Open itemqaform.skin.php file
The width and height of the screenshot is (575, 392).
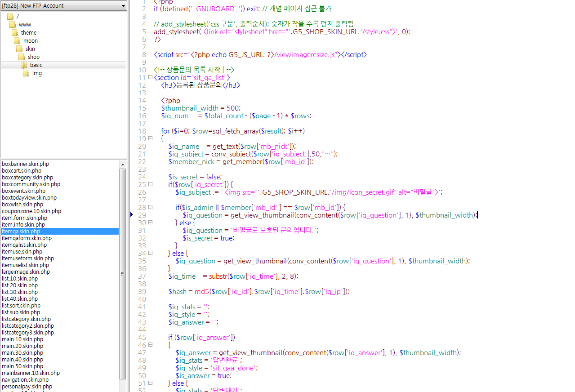click(27, 238)
